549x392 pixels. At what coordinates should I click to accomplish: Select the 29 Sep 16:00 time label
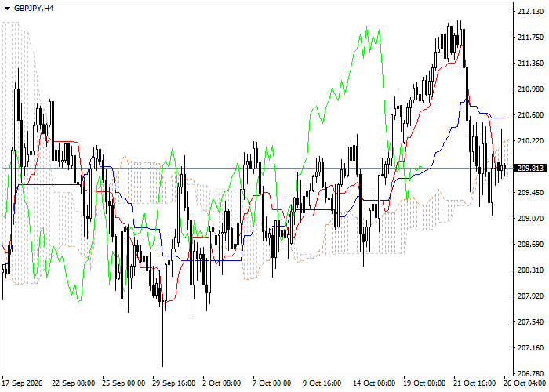174,383
